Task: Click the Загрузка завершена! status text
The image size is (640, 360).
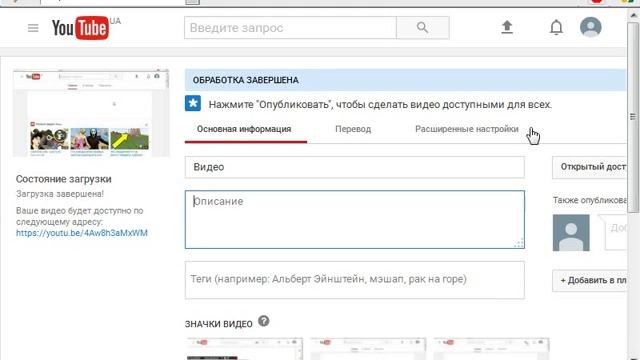Action: [x=60, y=194]
